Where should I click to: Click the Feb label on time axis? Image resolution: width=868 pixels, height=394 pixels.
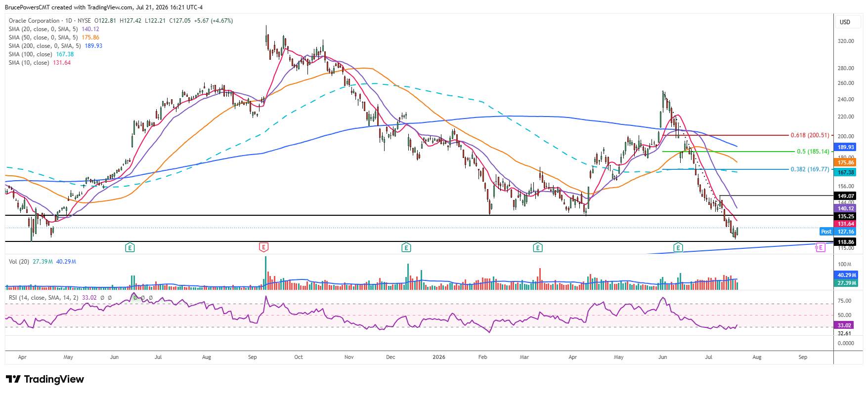pyautogui.click(x=483, y=357)
